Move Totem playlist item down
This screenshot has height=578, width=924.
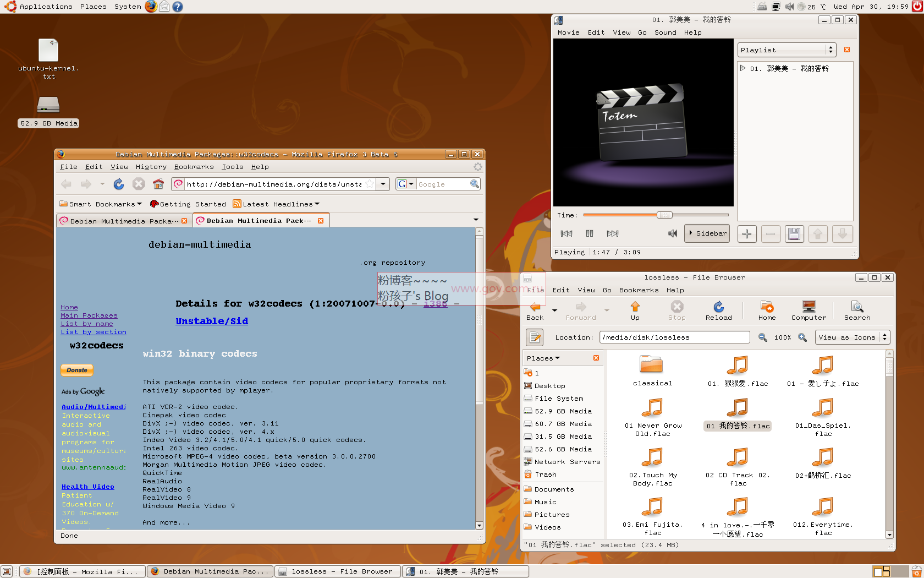pos(842,234)
